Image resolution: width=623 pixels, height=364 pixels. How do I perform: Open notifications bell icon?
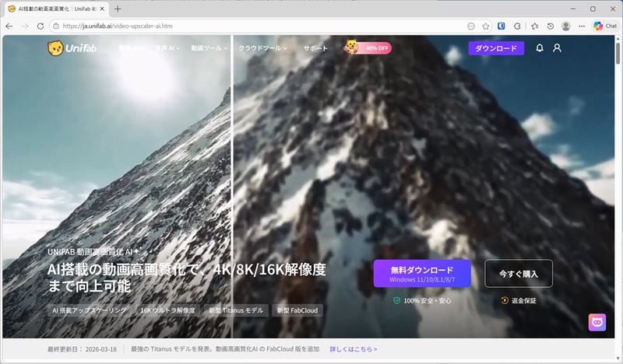tap(539, 48)
